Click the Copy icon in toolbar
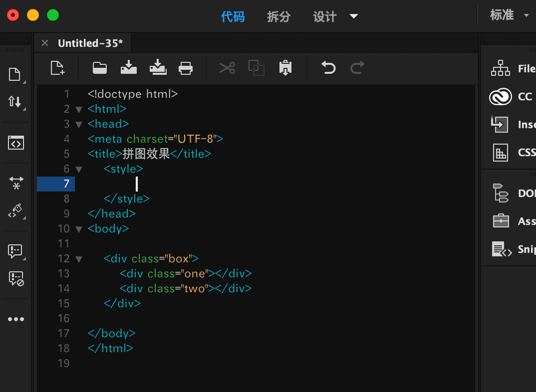 point(257,68)
